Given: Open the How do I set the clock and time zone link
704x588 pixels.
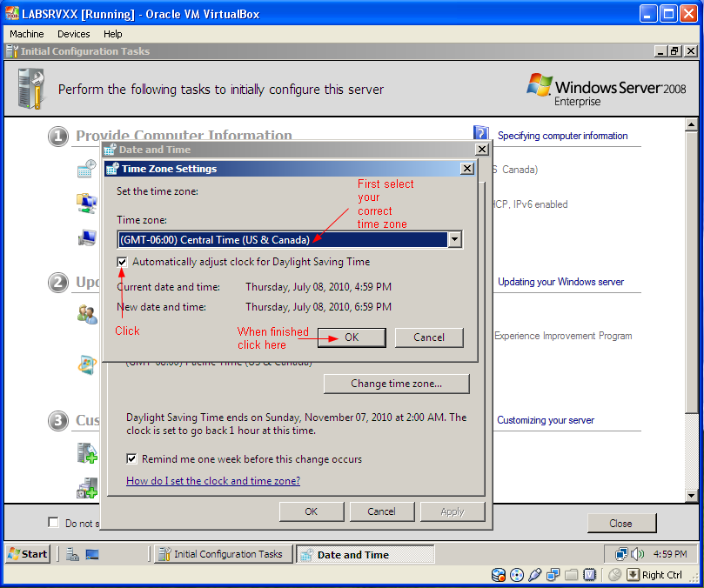Looking at the screenshot, I should [213, 481].
